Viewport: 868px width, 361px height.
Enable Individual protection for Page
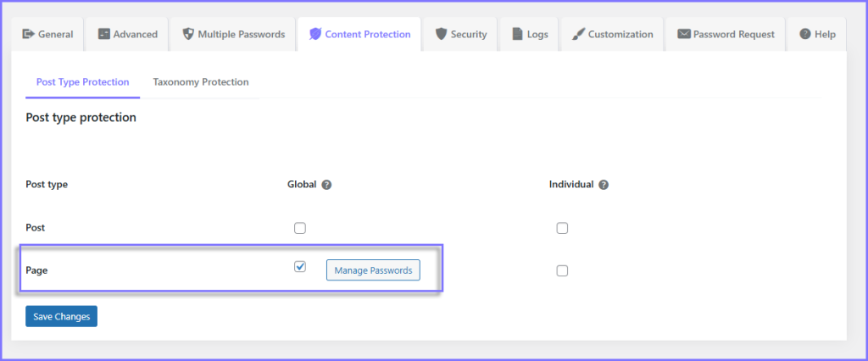tap(562, 271)
